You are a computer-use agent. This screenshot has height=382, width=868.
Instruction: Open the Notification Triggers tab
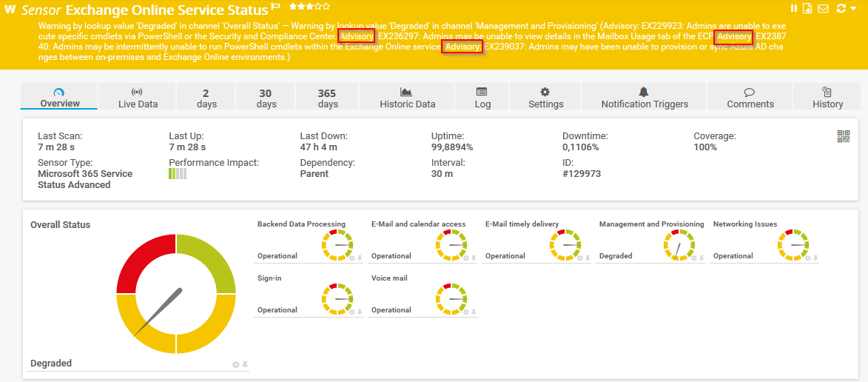coord(644,97)
